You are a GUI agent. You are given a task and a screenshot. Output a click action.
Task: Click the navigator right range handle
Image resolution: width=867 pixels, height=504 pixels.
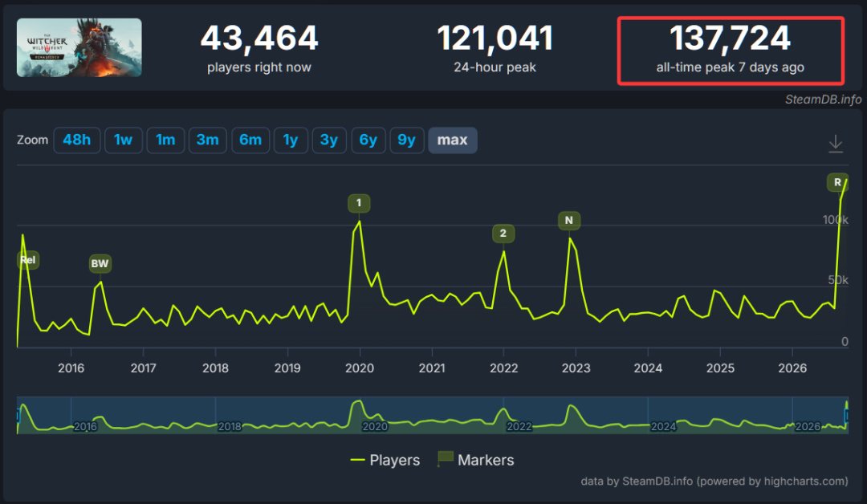(x=846, y=415)
